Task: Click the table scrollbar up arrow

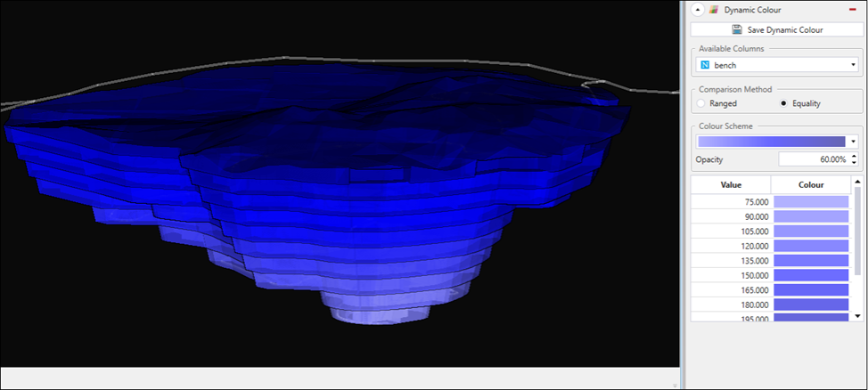Action: pos(857,182)
